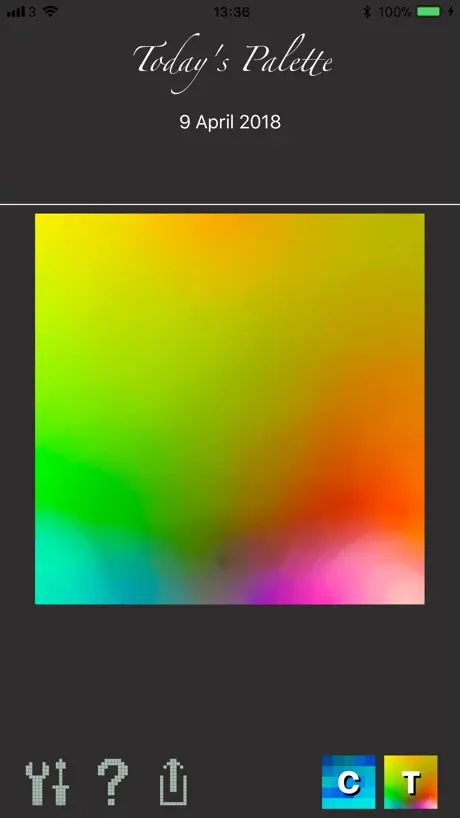Switch to the blue C palette tile
Image resolution: width=460 pixels, height=818 pixels.
pyautogui.click(x=348, y=781)
